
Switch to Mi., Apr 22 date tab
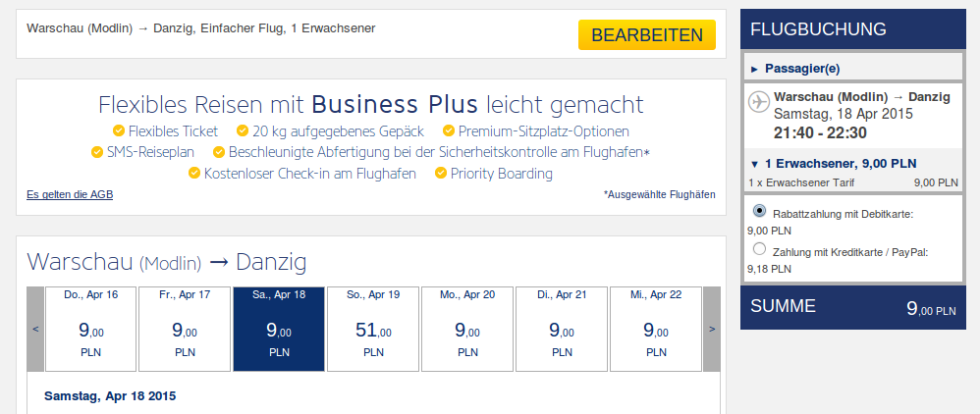[x=656, y=329]
